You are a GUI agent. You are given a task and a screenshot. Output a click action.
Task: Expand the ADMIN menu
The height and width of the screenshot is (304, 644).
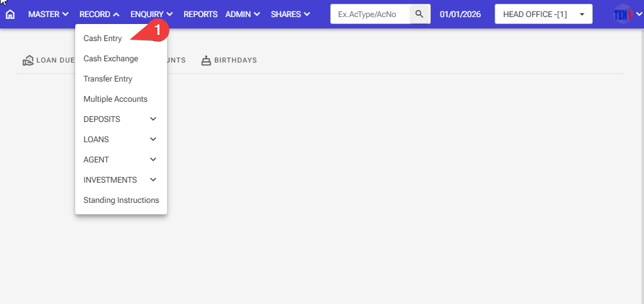(242, 14)
